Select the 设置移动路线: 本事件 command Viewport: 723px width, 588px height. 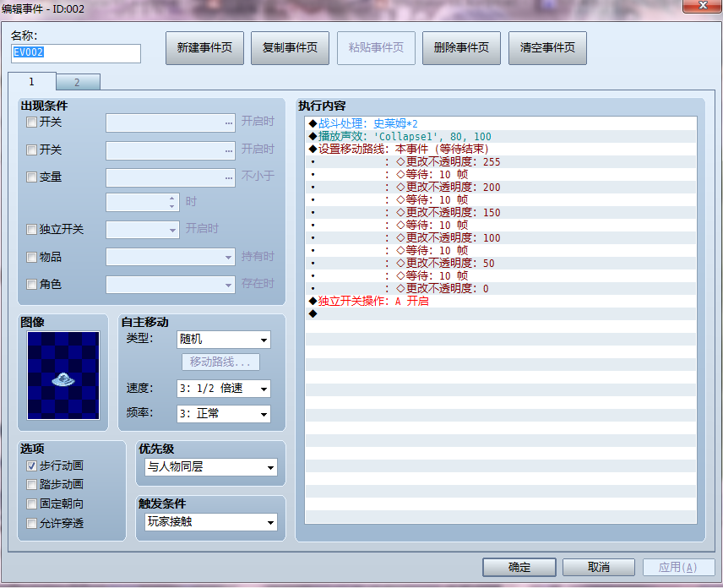pos(501,149)
